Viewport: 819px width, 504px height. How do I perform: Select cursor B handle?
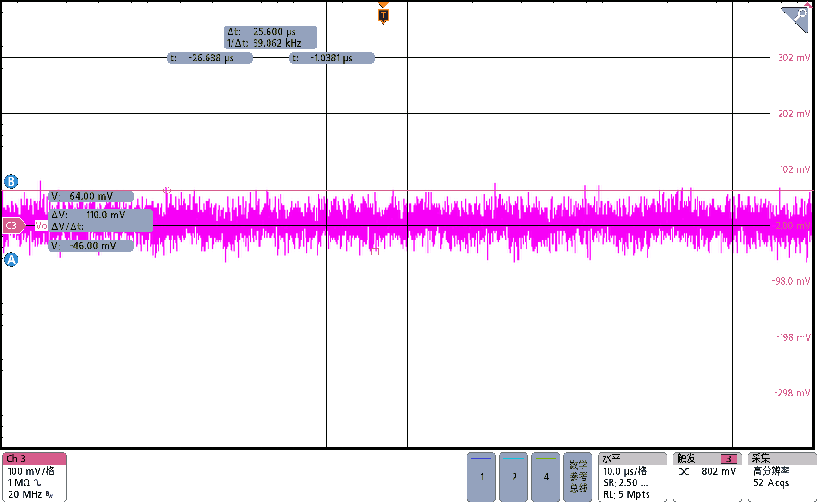11,181
